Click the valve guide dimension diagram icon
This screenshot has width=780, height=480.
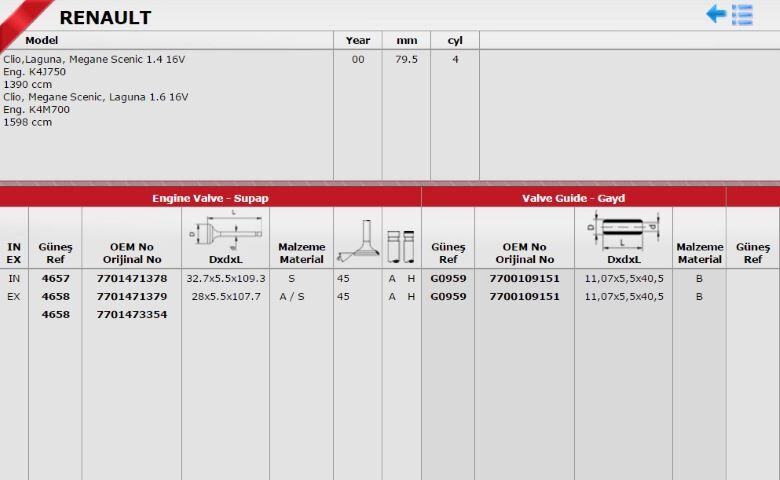[623, 230]
